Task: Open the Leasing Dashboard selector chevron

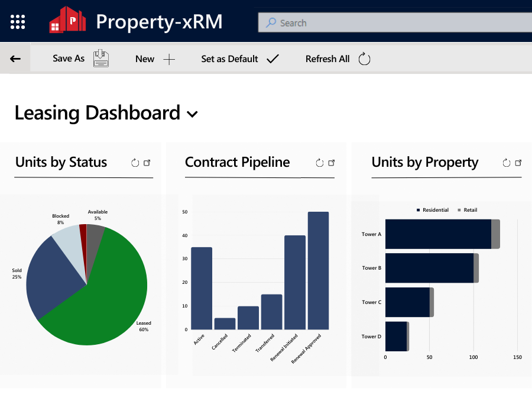Action: coord(192,114)
